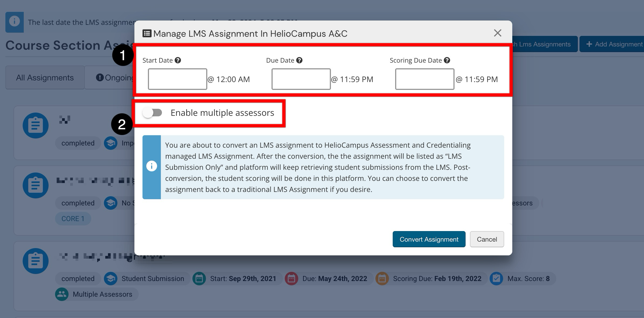Click the Due Date help icon
Screen dimensions: 644x318
coord(299,60)
